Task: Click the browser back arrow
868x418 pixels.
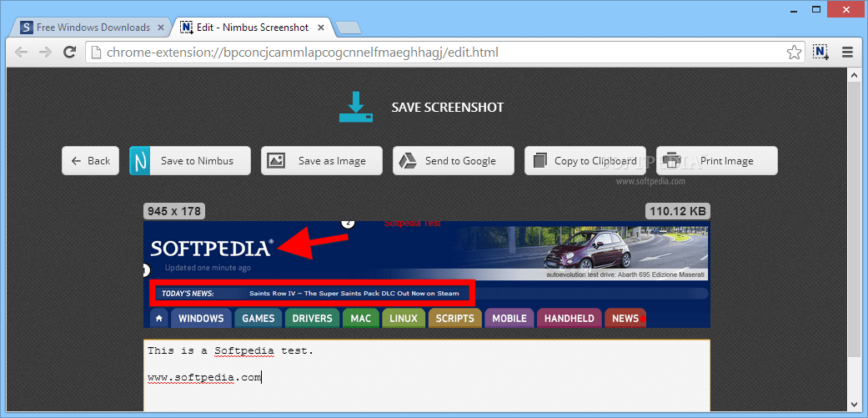Action: (21, 53)
